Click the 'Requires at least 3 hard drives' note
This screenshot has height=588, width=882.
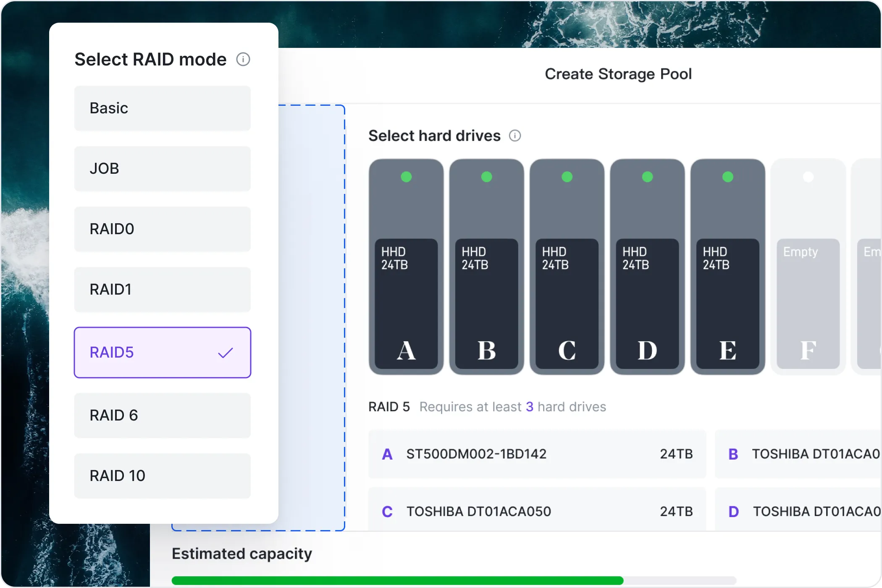513,407
